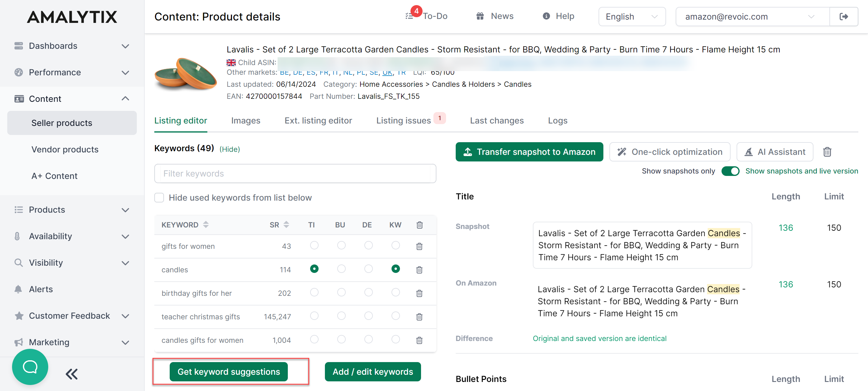Sort keywords by SR using the sort arrows
The height and width of the screenshot is (391, 868).
pyautogui.click(x=286, y=224)
